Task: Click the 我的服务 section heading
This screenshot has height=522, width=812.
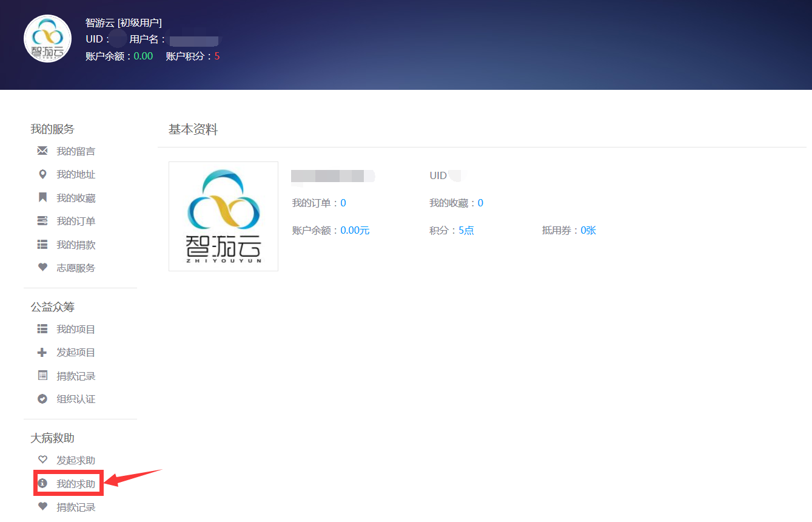Action: point(53,129)
